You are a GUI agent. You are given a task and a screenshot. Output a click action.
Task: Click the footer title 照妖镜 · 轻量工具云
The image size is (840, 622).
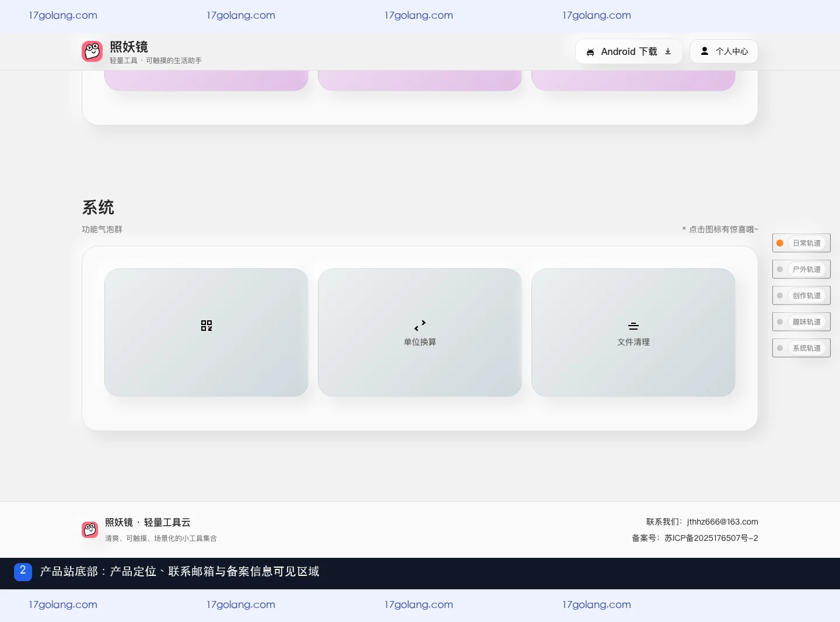pyautogui.click(x=148, y=522)
